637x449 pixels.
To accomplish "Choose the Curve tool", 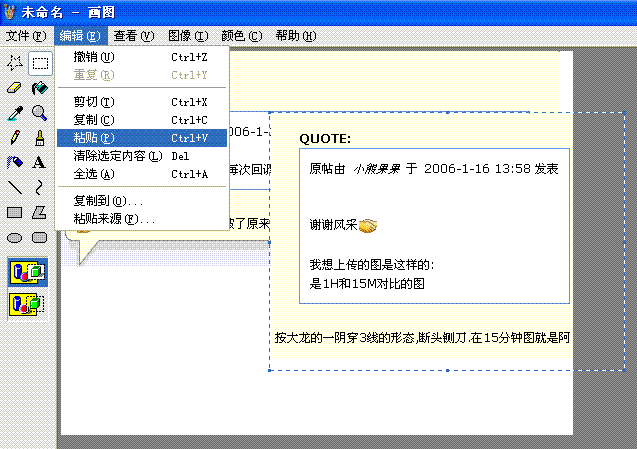I will pyautogui.click(x=40, y=187).
